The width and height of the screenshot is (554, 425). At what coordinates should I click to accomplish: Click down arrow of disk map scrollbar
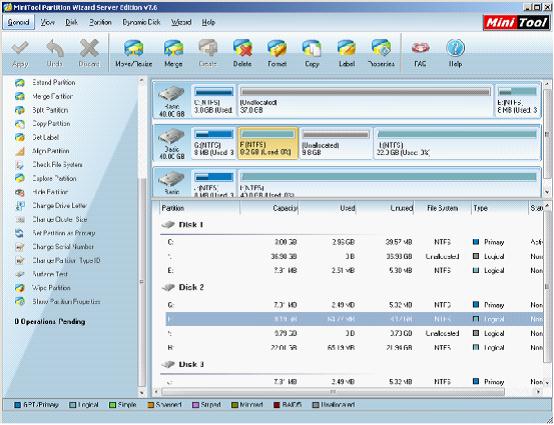pos(547,193)
